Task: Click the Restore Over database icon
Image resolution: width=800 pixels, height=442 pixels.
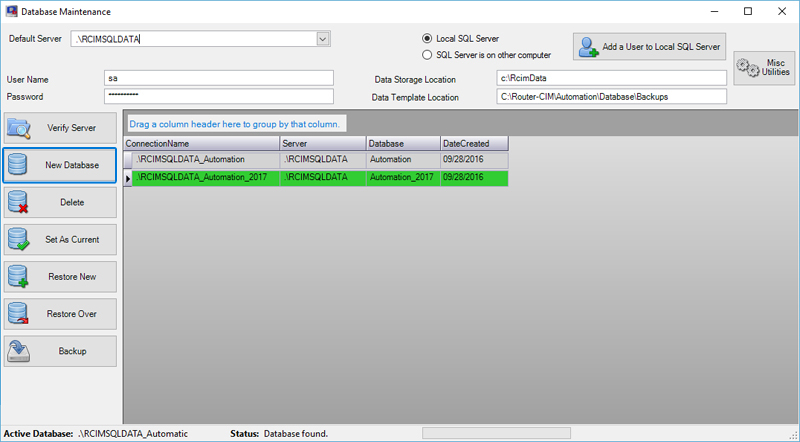Action: click(19, 314)
